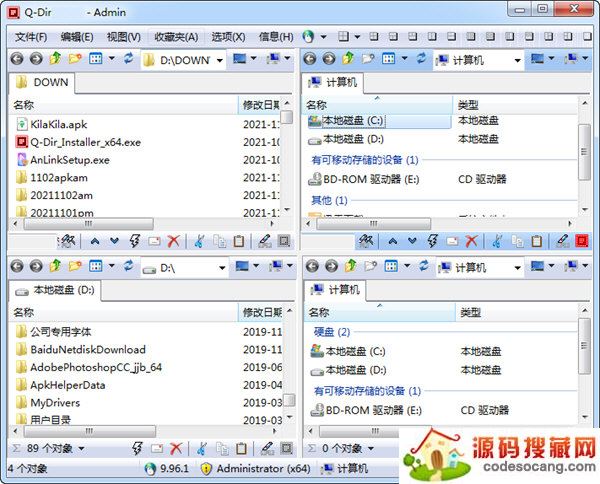
Task: Click vertical scrollbar in top-right pane
Action: (584, 152)
